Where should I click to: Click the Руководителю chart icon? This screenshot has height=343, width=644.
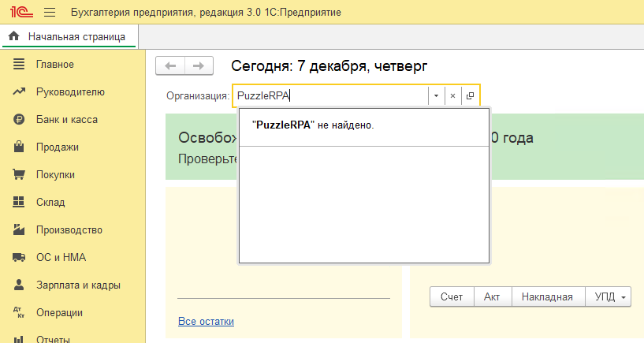(x=18, y=91)
